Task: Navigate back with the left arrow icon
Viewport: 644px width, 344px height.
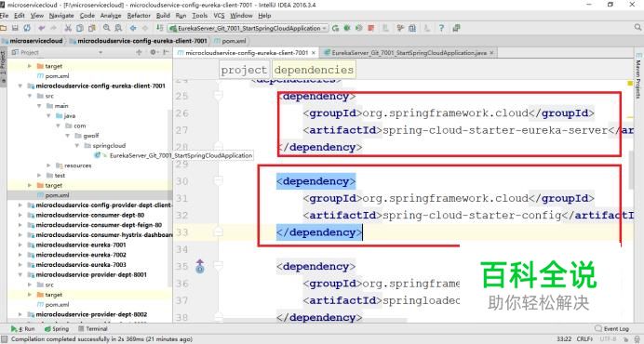Action: [x=133, y=28]
